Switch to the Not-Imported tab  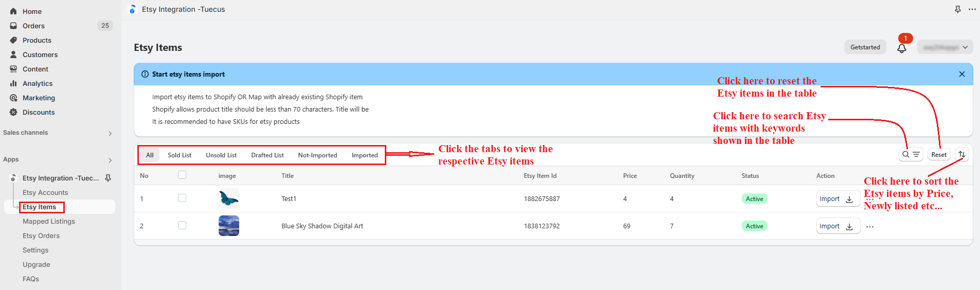pyautogui.click(x=317, y=155)
